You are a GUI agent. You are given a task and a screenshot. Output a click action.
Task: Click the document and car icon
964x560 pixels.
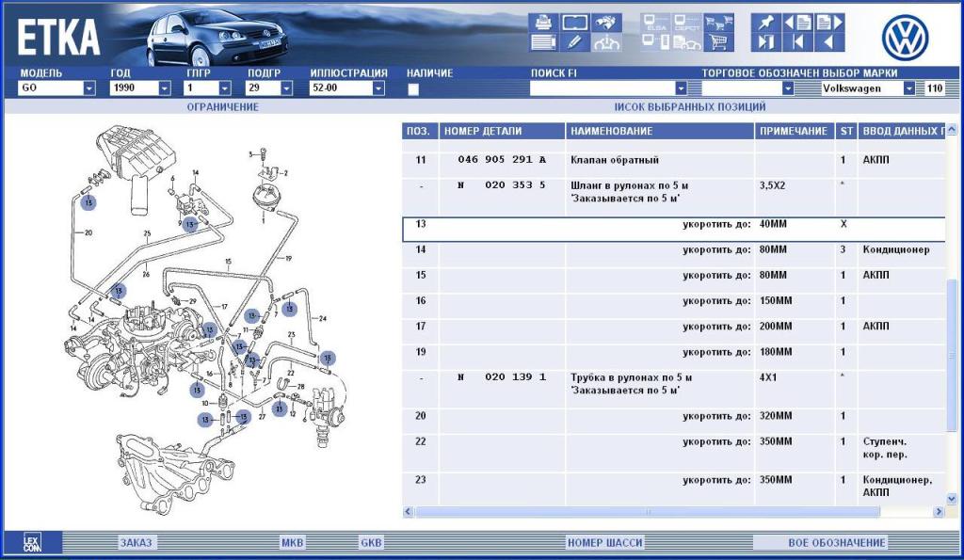click(686, 42)
